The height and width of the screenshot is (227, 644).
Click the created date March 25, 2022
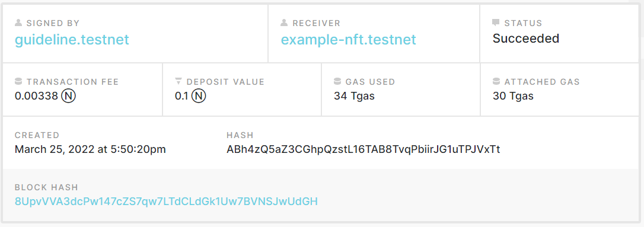90,149
